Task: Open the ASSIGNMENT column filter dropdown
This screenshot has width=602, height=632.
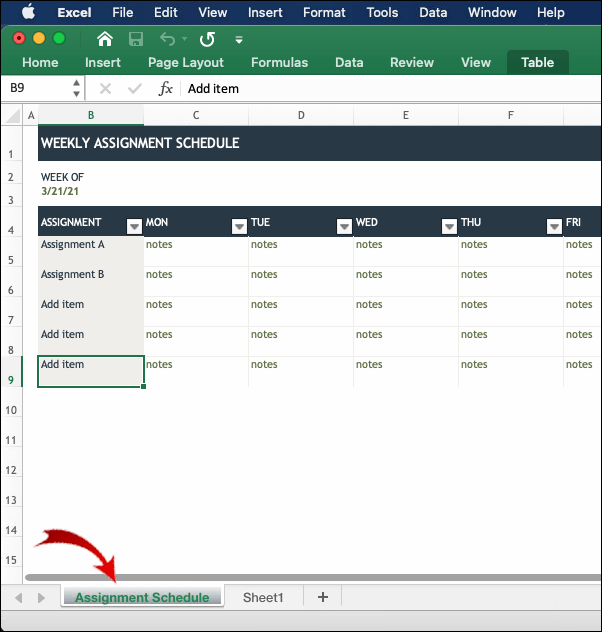Action: (x=134, y=227)
